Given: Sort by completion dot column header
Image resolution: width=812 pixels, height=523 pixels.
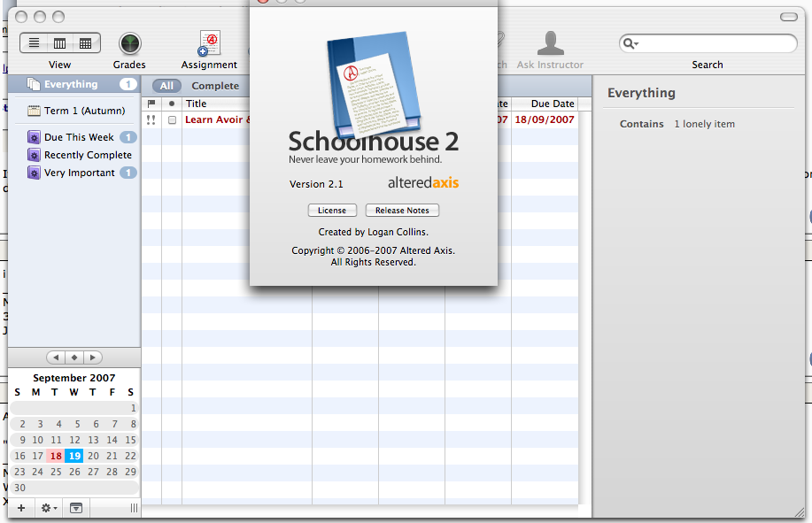Looking at the screenshot, I should click(172, 104).
